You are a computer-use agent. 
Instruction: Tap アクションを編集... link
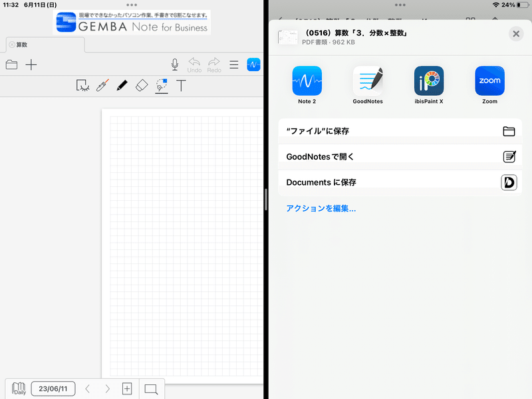click(321, 208)
